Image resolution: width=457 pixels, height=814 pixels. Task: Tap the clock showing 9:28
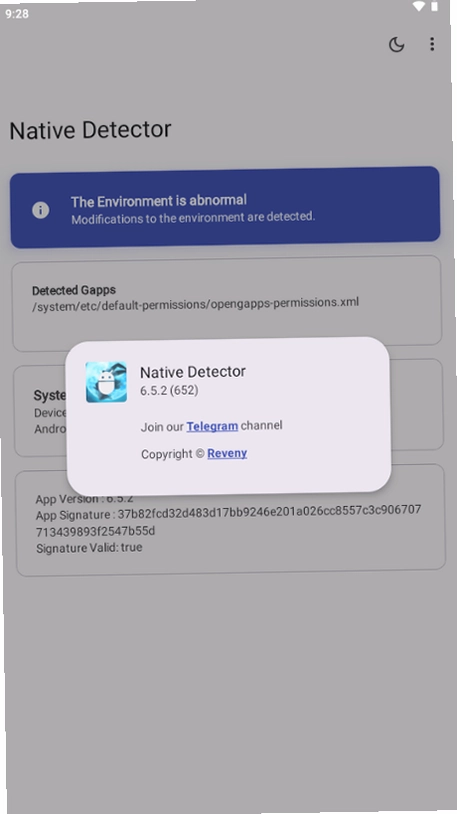[x=17, y=14]
